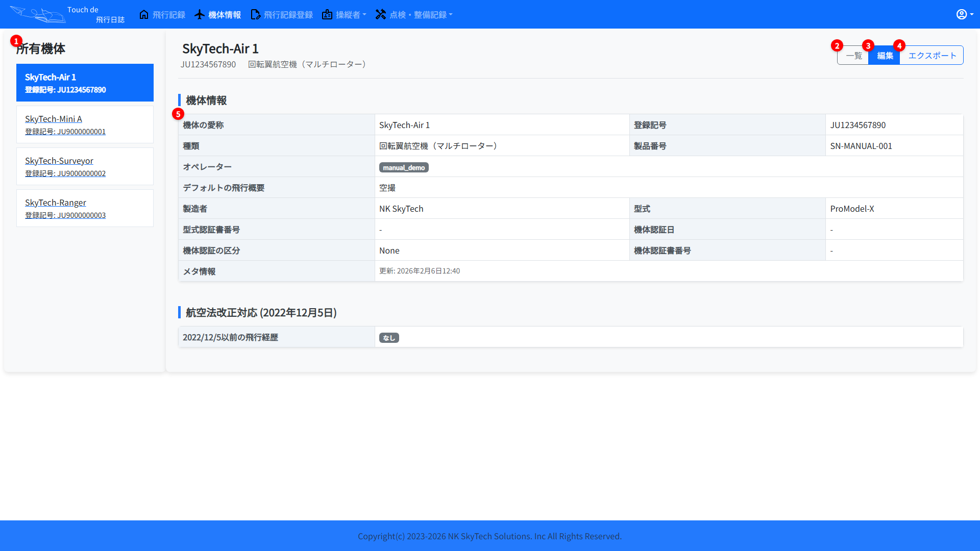Screen dimensions: 980x551
Task: Click the manual_demo operator badge
Action: tap(403, 167)
